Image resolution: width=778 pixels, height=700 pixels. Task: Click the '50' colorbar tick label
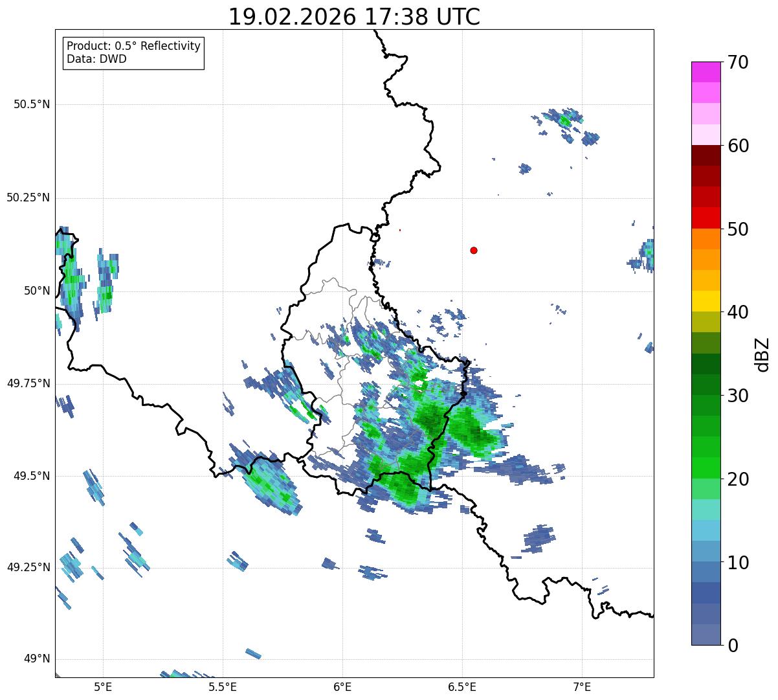coord(738,229)
